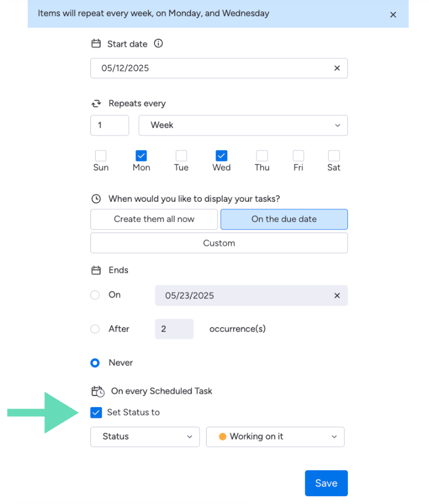Click the Start date info icon
The image size is (429, 504).
coord(158,44)
